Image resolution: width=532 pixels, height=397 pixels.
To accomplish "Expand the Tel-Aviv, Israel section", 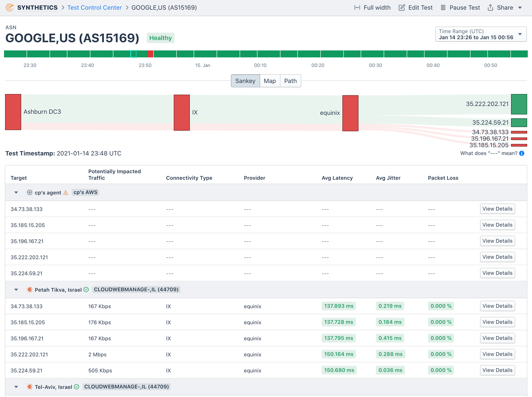I will 16,387.
